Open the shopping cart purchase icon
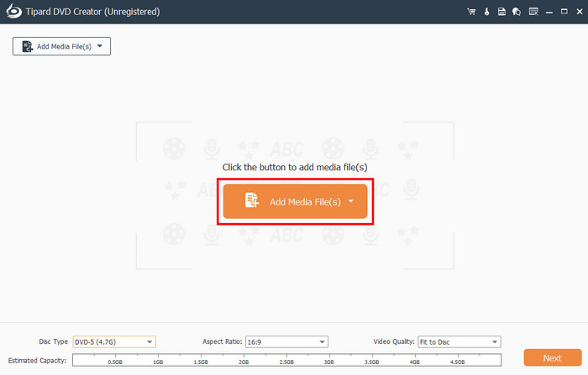Viewport: 588px width, 375px height. (x=471, y=12)
